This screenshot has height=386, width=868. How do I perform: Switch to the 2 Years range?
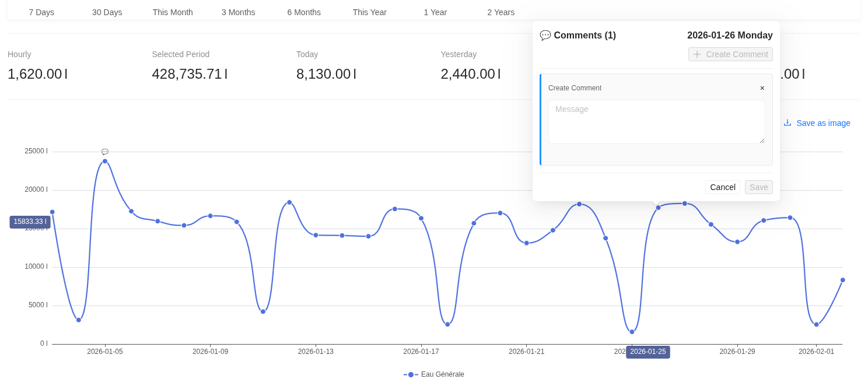[501, 12]
